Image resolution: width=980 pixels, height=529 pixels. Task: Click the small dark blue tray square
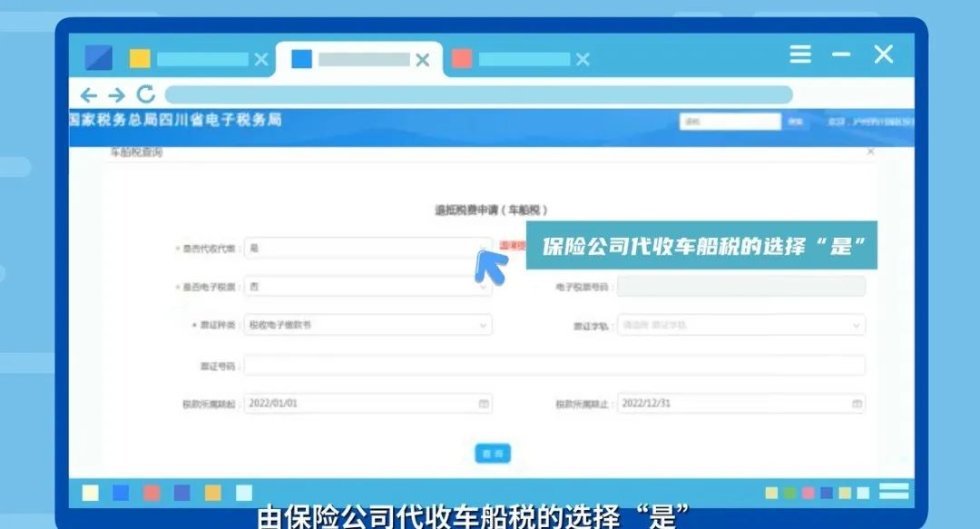pyautogui.click(x=827, y=494)
